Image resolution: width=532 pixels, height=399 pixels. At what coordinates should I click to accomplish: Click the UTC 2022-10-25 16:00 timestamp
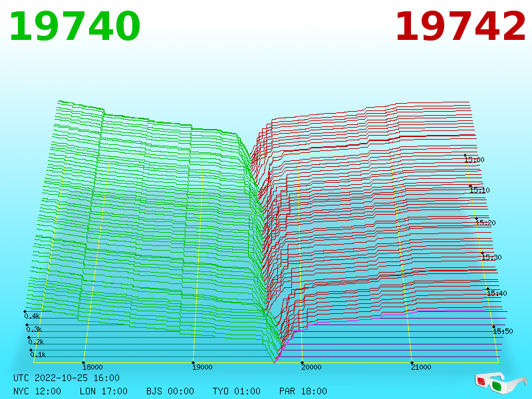coord(66,378)
